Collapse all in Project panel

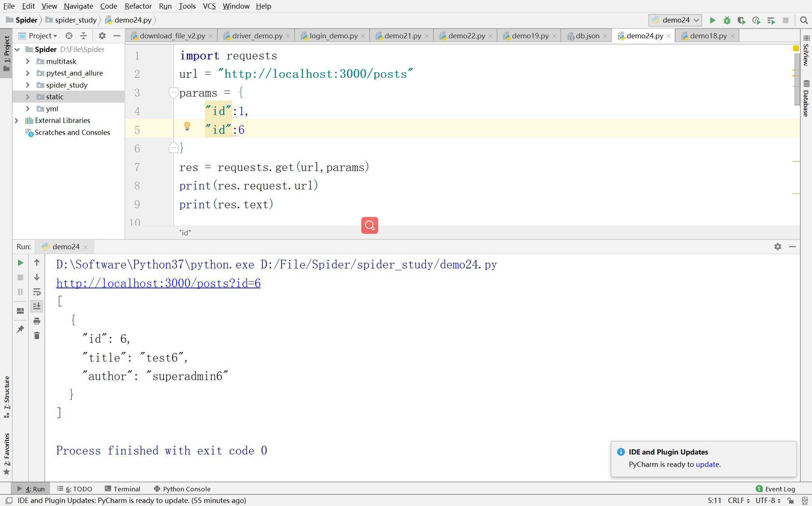(x=83, y=36)
